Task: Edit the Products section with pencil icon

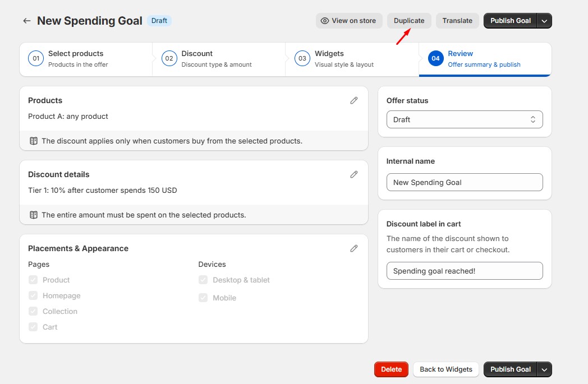Action: [x=354, y=100]
